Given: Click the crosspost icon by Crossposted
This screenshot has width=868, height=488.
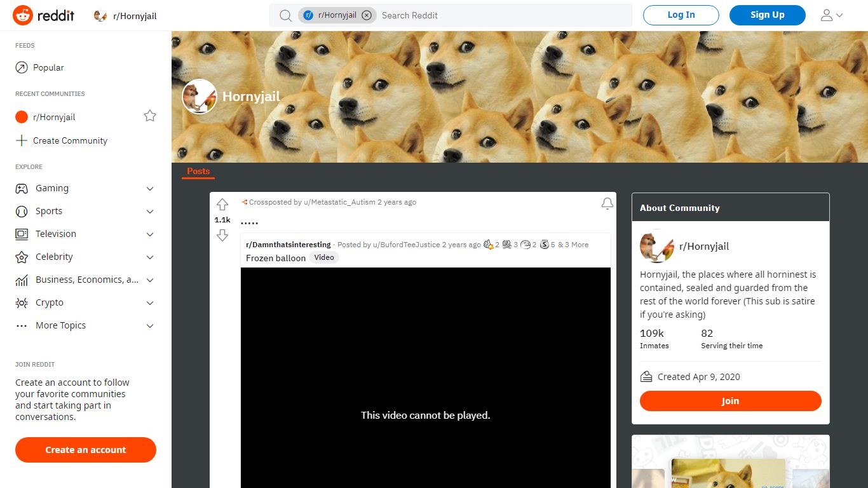Looking at the screenshot, I should [x=244, y=202].
